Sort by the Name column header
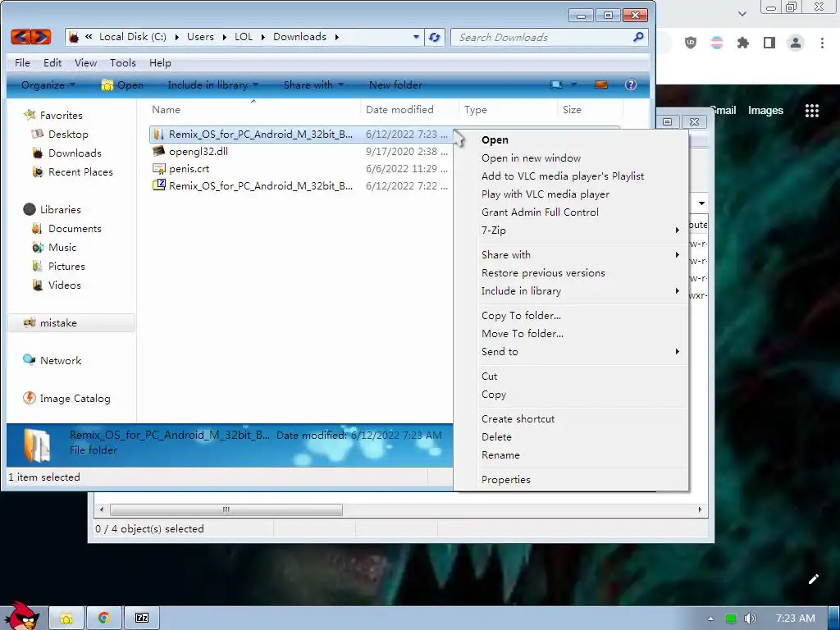Viewport: 840px width, 630px height. [x=166, y=109]
